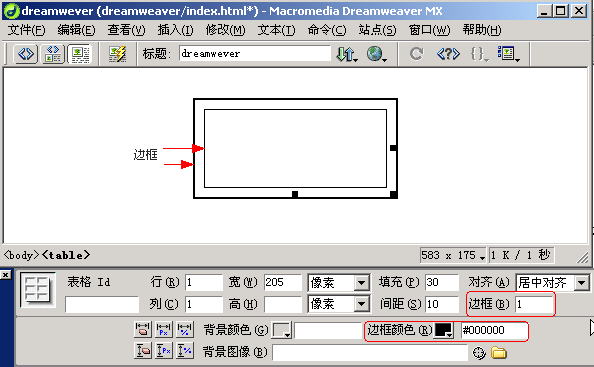Click download time 1 K / 1 秒
The image size is (594, 367).
pyautogui.click(x=521, y=255)
